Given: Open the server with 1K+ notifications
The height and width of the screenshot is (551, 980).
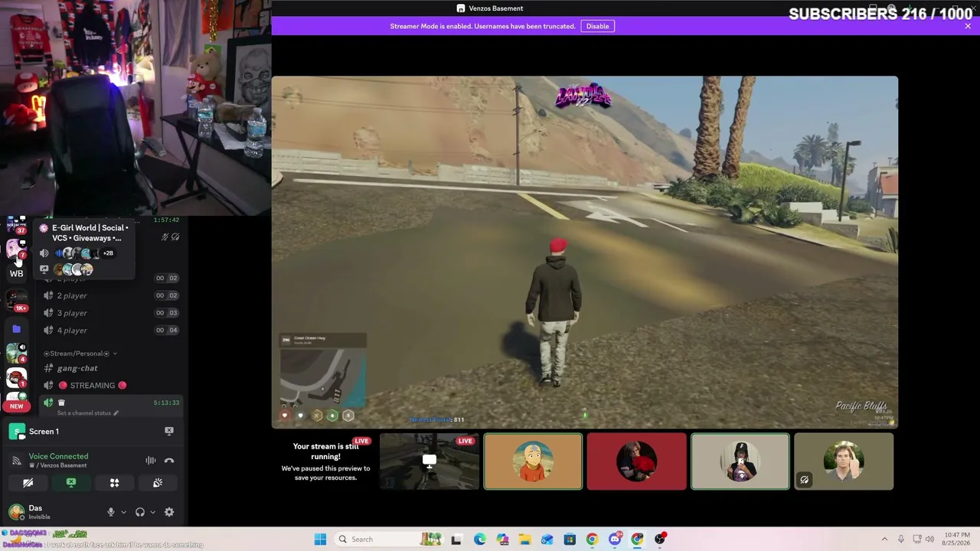Looking at the screenshot, I should (16, 299).
